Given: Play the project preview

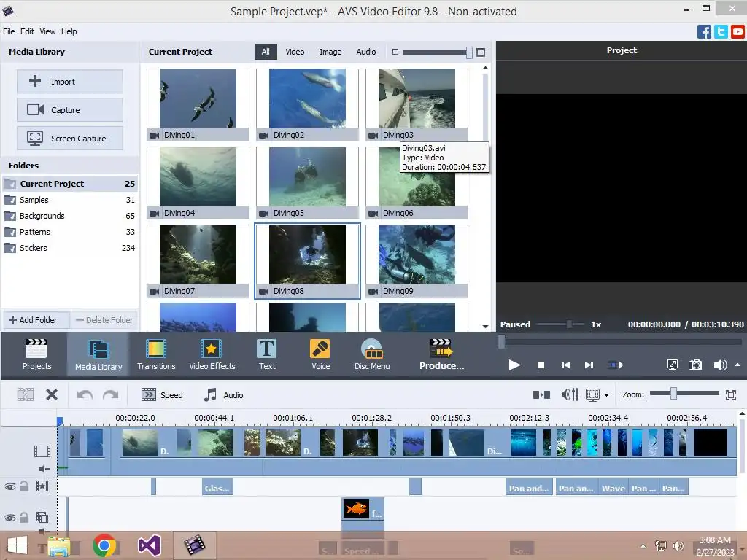Looking at the screenshot, I should click(514, 365).
